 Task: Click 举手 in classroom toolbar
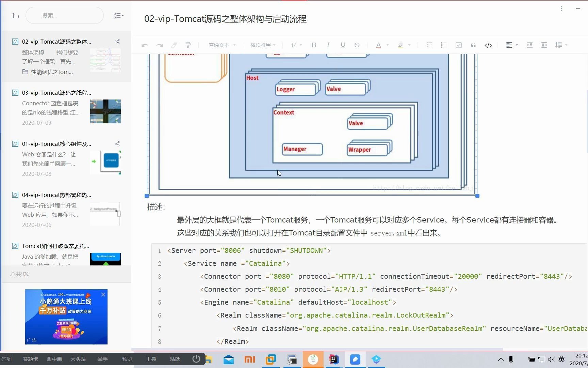click(102, 359)
